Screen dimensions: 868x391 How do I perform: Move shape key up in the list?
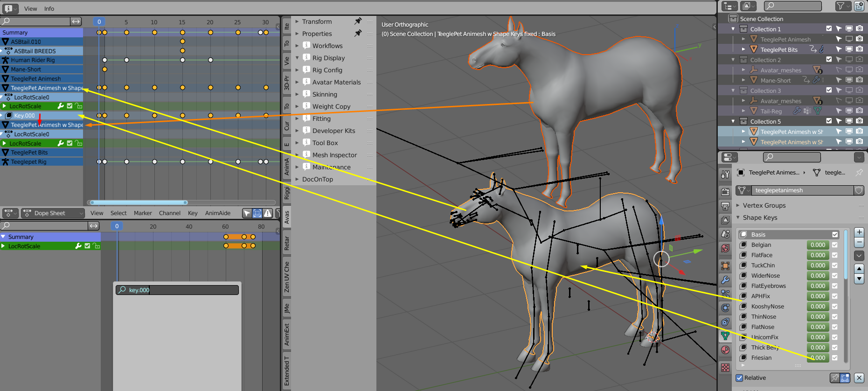pos(859,269)
